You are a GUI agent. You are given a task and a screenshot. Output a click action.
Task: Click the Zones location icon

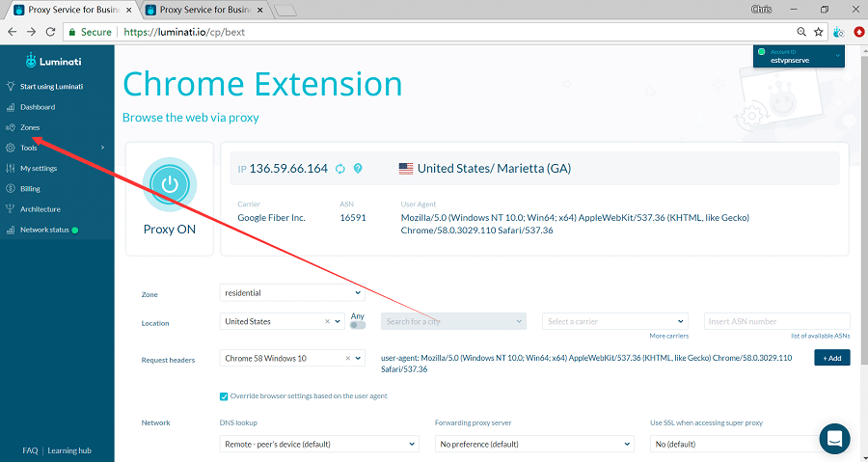[x=10, y=127]
